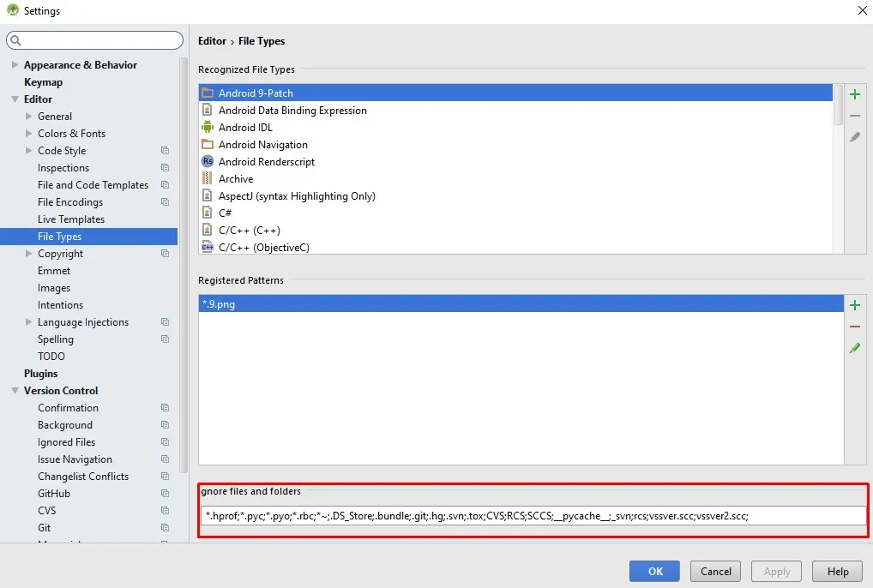The height and width of the screenshot is (588, 873).
Task: Open Help for this dialog
Action: pos(837,572)
